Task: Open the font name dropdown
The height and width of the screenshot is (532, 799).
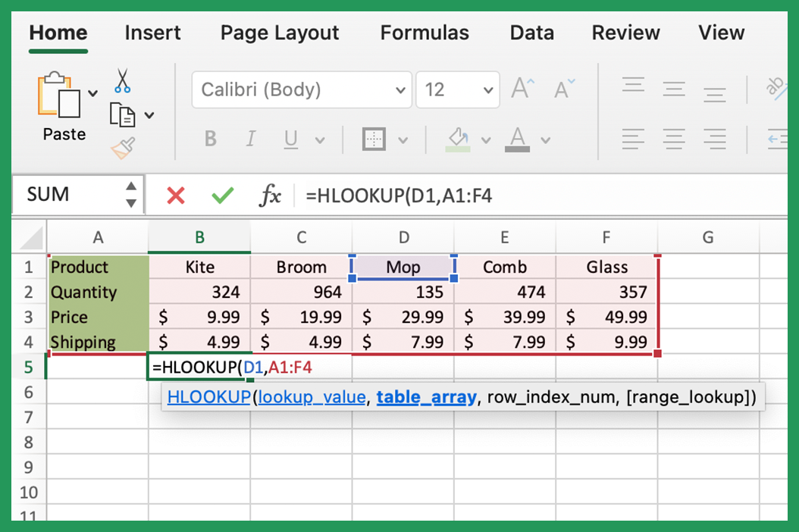Action: [x=400, y=89]
